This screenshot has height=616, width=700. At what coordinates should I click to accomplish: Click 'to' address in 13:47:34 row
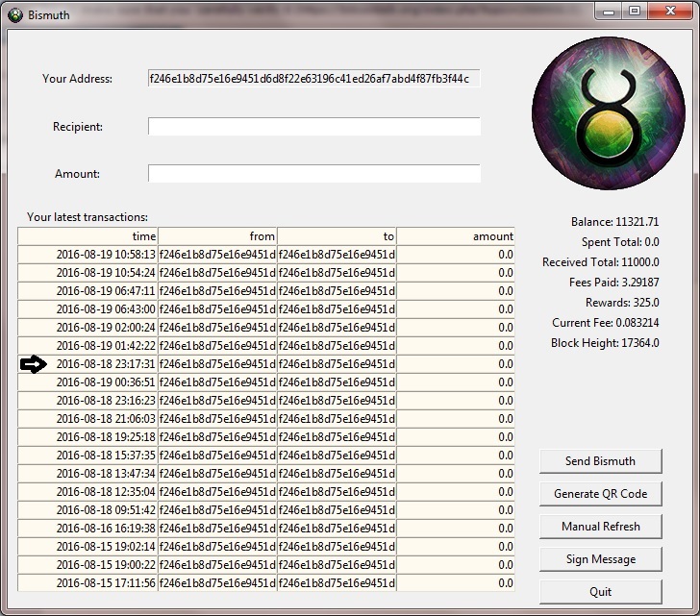tap(337, 473)
